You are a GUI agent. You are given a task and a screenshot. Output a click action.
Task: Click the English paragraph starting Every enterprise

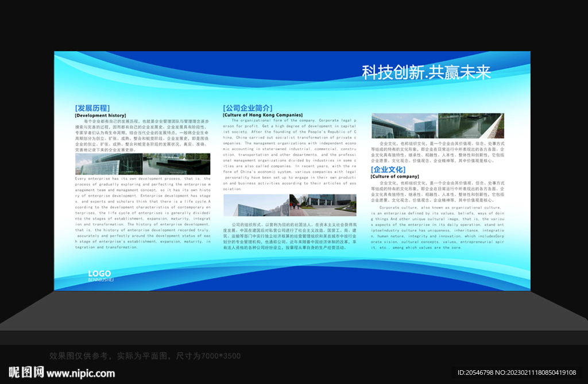pos(142,213)
